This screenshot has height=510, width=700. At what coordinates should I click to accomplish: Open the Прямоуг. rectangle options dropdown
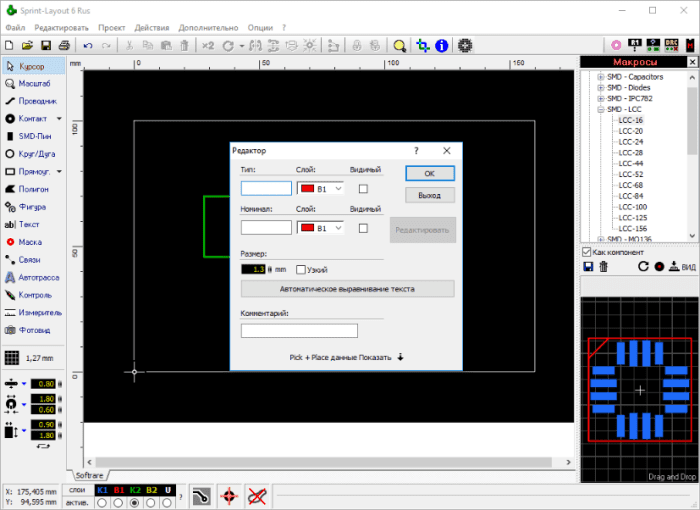(x=59, y=171)
